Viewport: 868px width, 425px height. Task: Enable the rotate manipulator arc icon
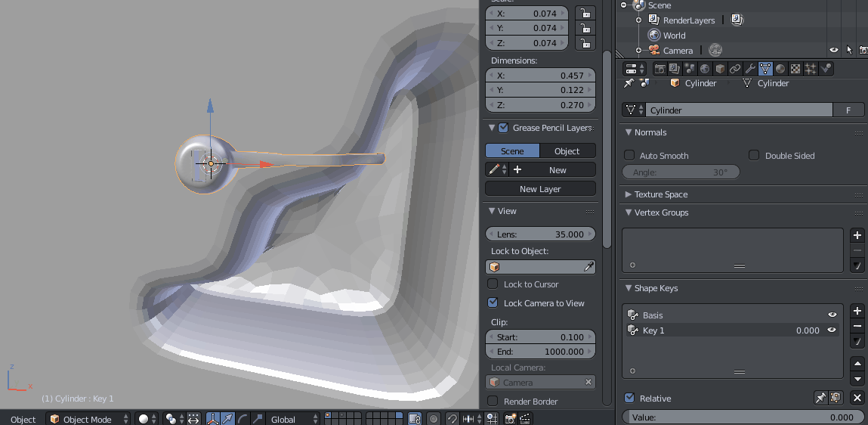coord(242,419)
